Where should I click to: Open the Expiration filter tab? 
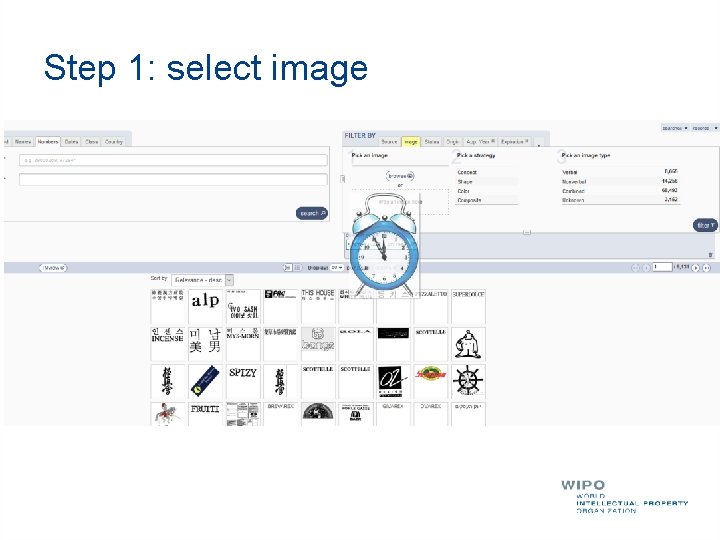pyautogui.click(x=514, y=142)
